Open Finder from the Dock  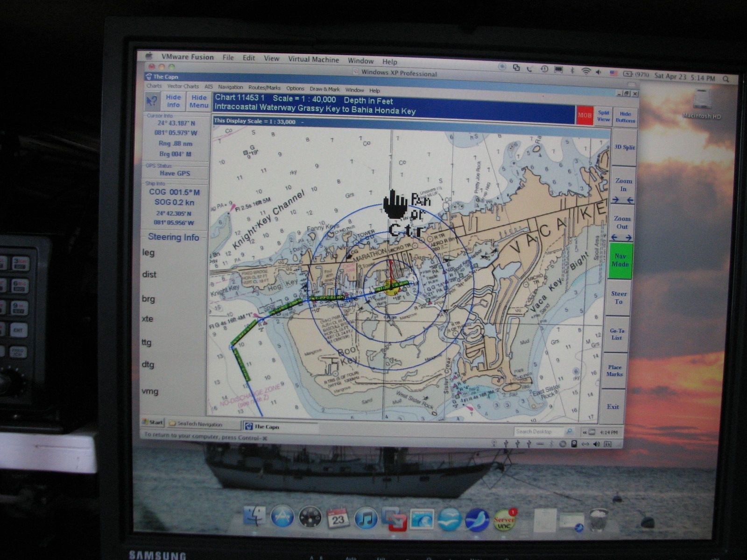pos(255,517)
